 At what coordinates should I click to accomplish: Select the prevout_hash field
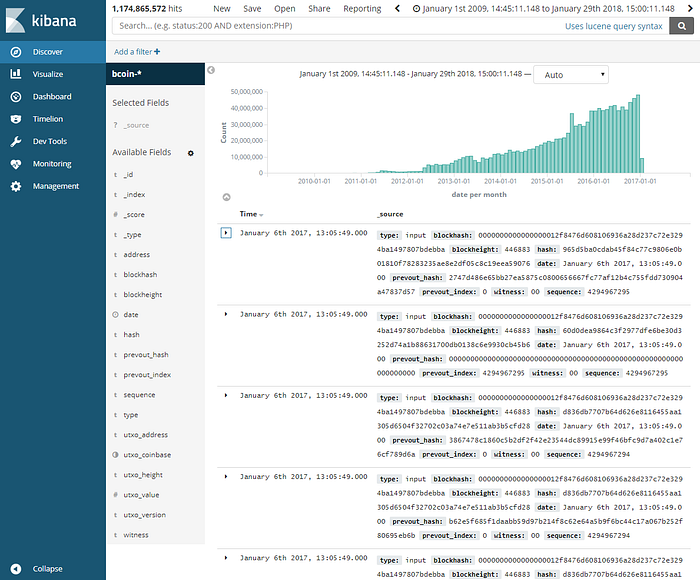[x=146, y=355]
